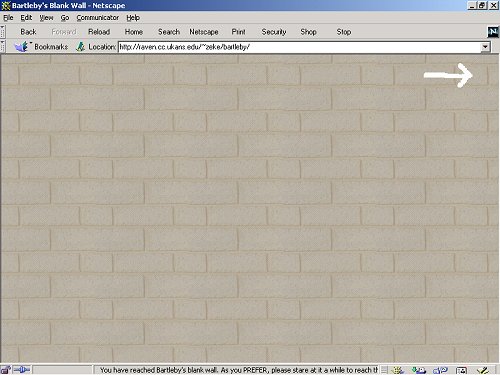Click the Netscape N logo throbber
The image size is (500, 375).
493,32
